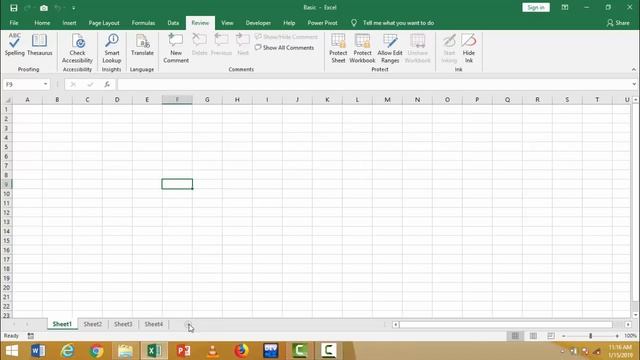Image resolution: width=640 pixels, height=360 pixels.
Task: Click the Hide Ink button
Action: (469, 48)
